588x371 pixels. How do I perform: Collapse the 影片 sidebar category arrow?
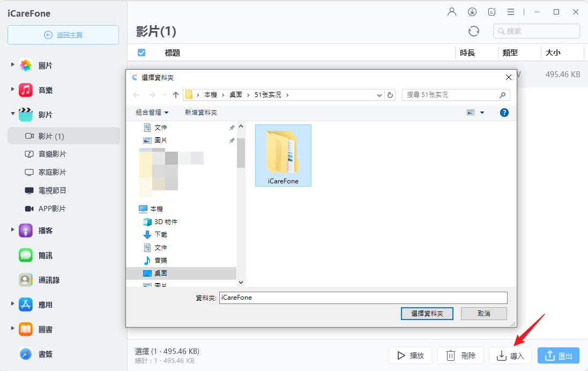point(12,113)
